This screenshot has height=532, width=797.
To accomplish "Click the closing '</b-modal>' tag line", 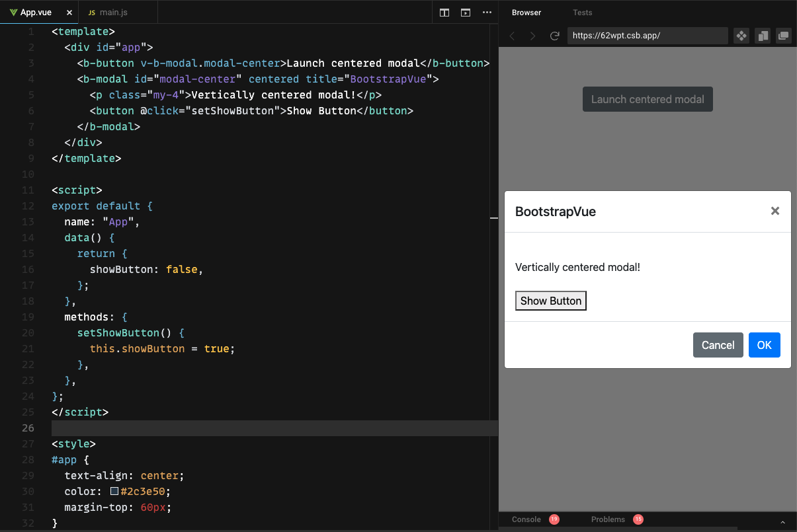I will pos(109,127).
